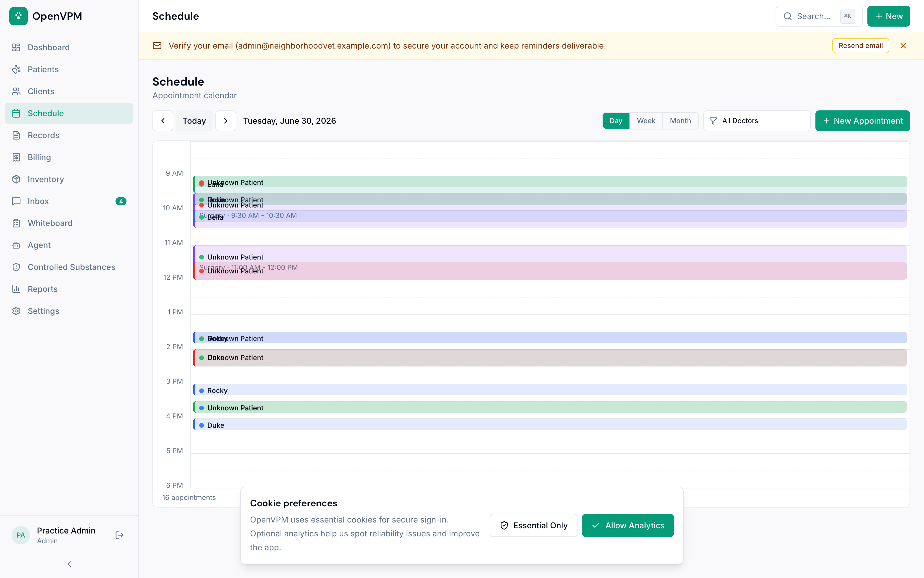Click the filter funnel icon
This screenshot has width=924, height=578.
[x=713, y=121]
